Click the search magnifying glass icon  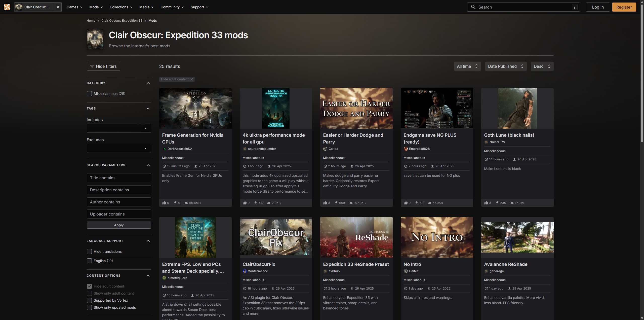tap(473, 7)
